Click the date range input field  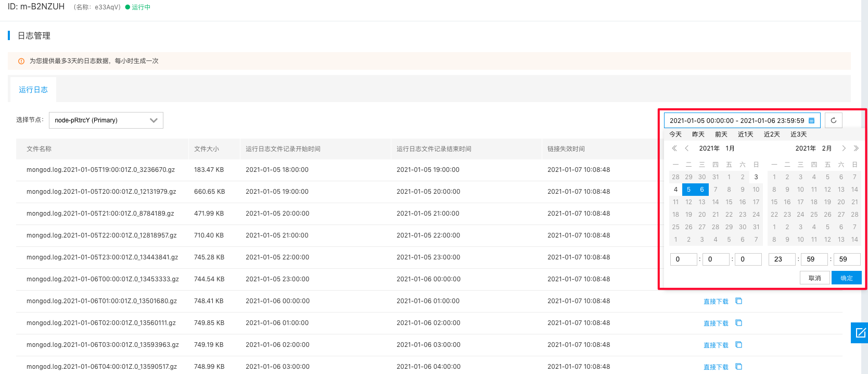click(736, 121)
